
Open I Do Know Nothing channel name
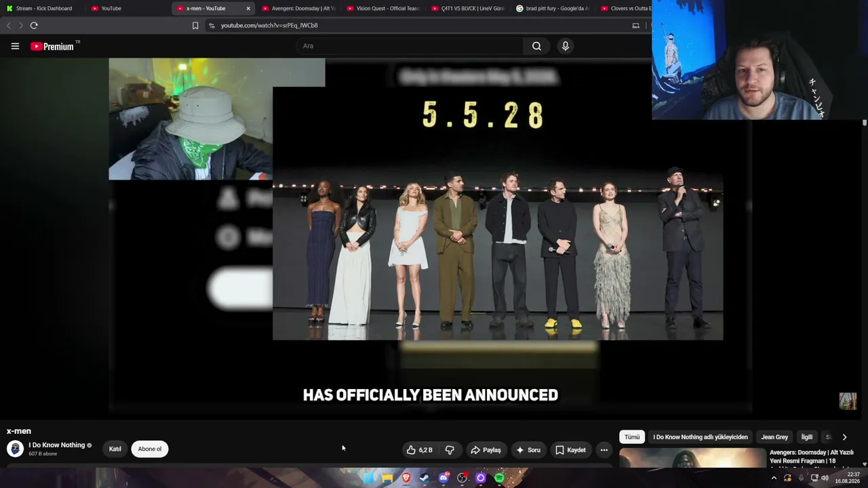(57, 445)
